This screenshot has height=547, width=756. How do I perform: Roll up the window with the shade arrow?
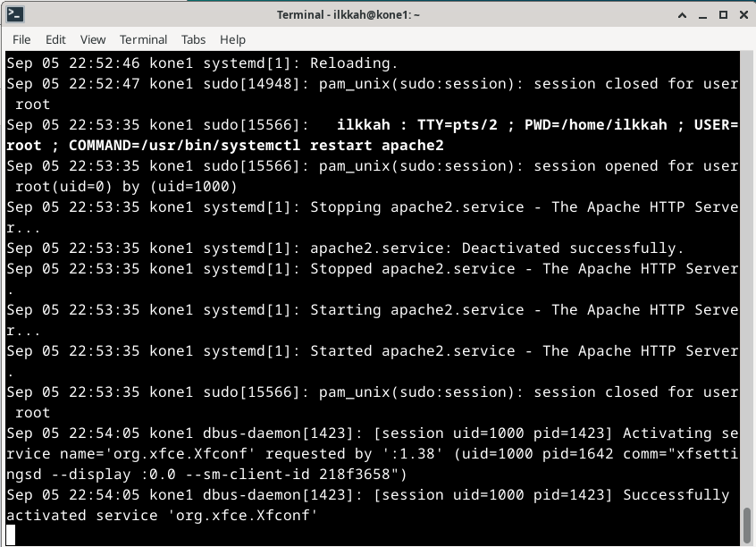[680, 14]
